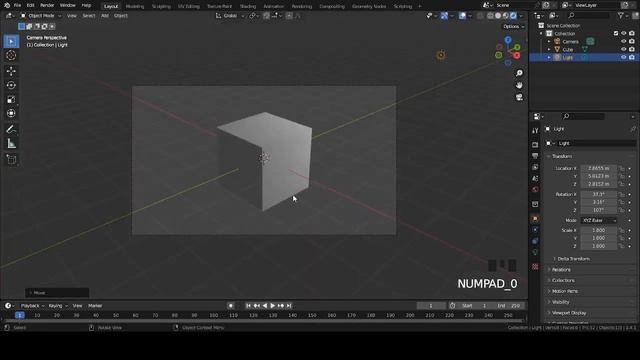
Task: Open the Render properties tab
Action: tap(535, 145)
